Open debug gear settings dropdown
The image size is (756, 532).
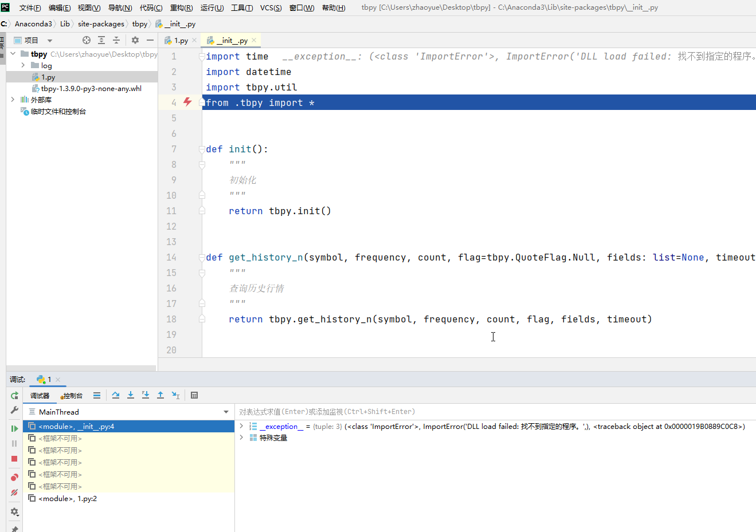tap(14, 511)
